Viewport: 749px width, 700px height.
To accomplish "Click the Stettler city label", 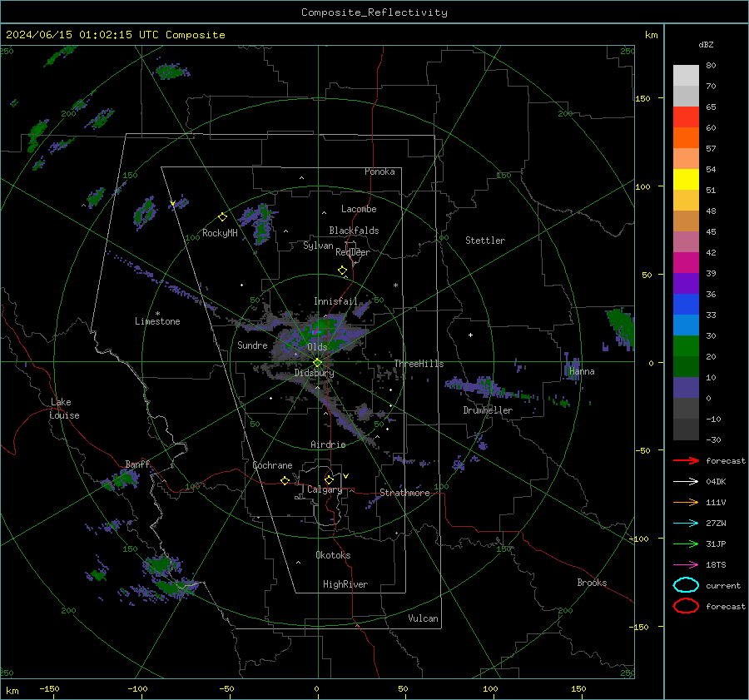I will click(x=485, y=241).
